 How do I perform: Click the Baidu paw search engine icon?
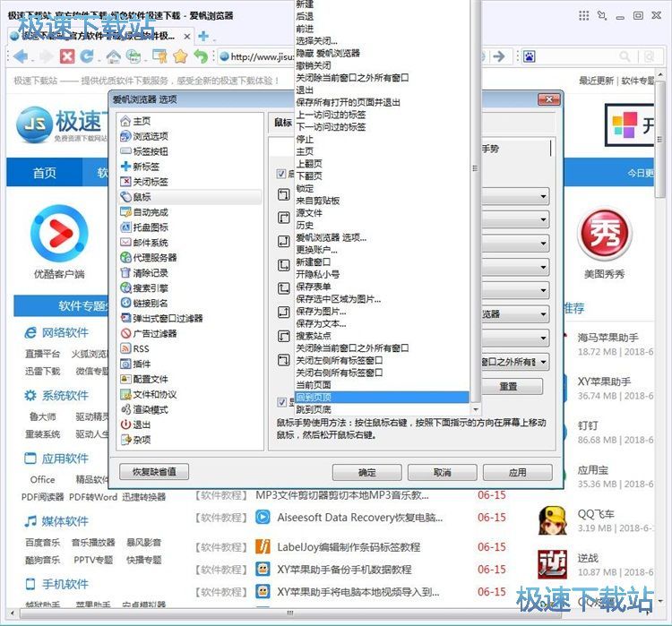tap(529, 56)
